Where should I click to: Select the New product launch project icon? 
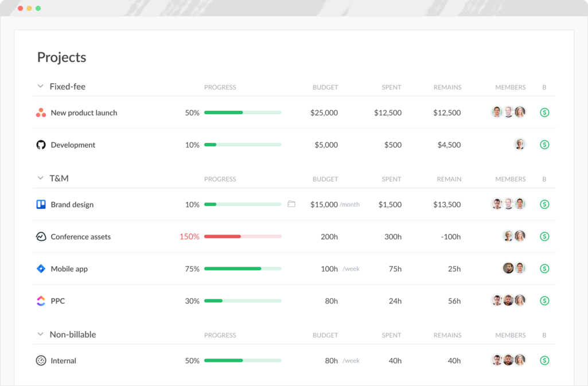tap(40, 112)
